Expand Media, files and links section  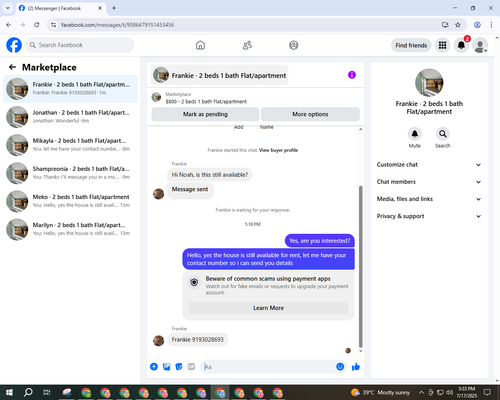429,199
